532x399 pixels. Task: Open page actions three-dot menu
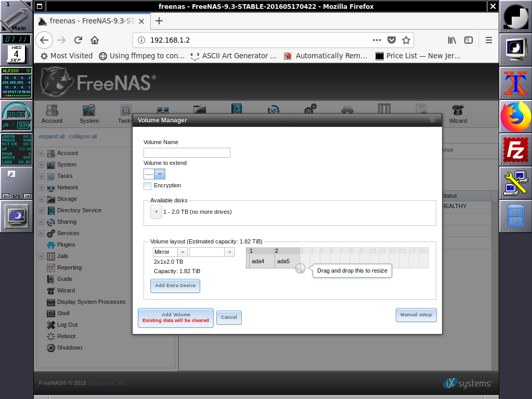pos(377,40)
